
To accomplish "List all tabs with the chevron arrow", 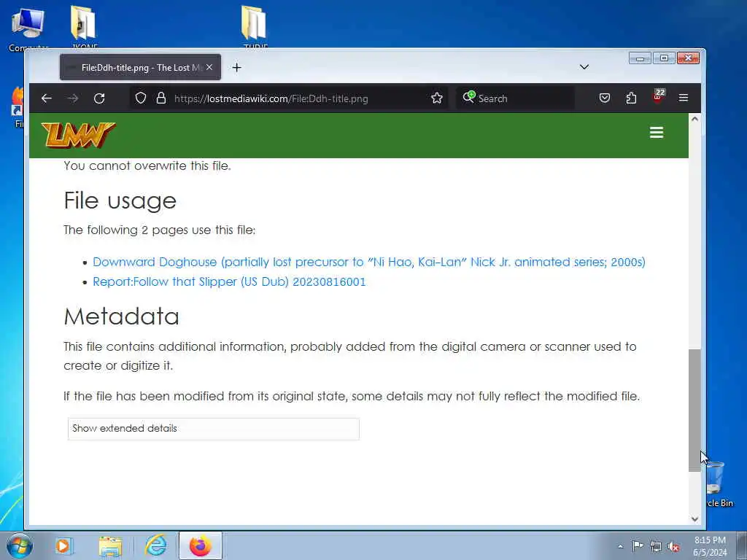I will click(584, 66).
